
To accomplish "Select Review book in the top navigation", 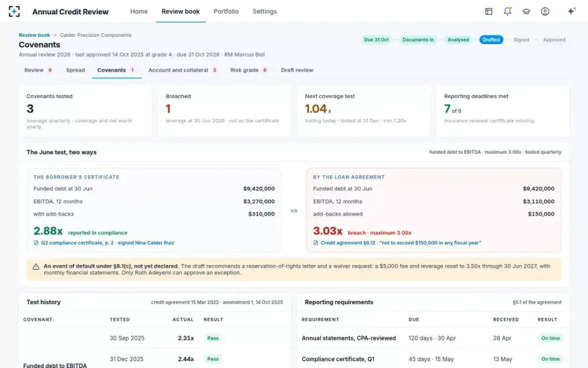I will (x=180, y=11).
